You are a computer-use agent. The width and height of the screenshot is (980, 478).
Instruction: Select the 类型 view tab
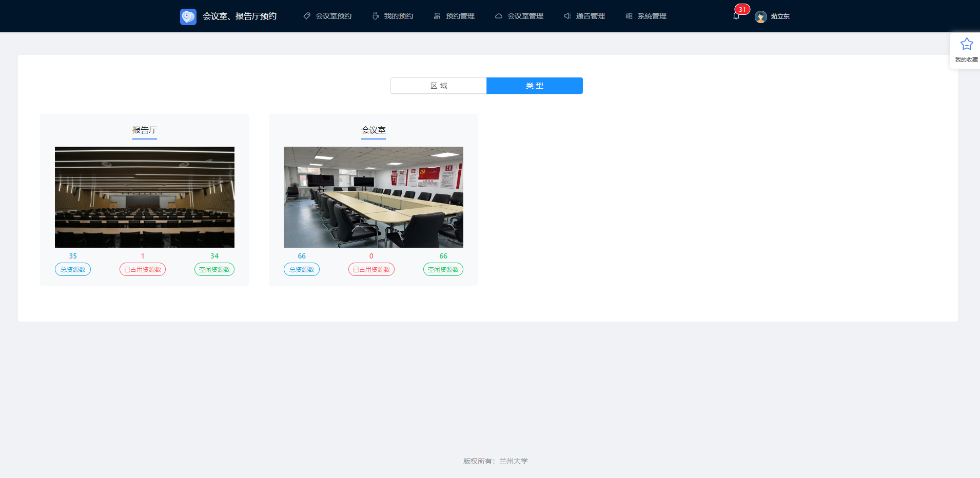(534, 86)
